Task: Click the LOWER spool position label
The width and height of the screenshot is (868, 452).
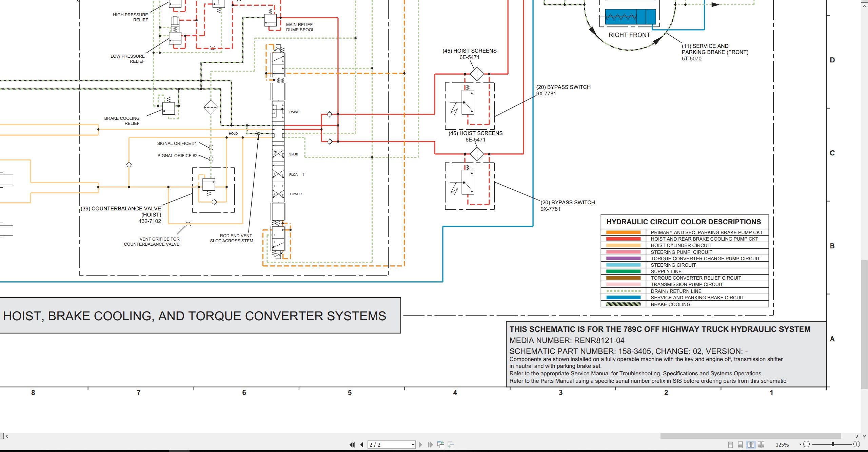Action: click(296, 194)
